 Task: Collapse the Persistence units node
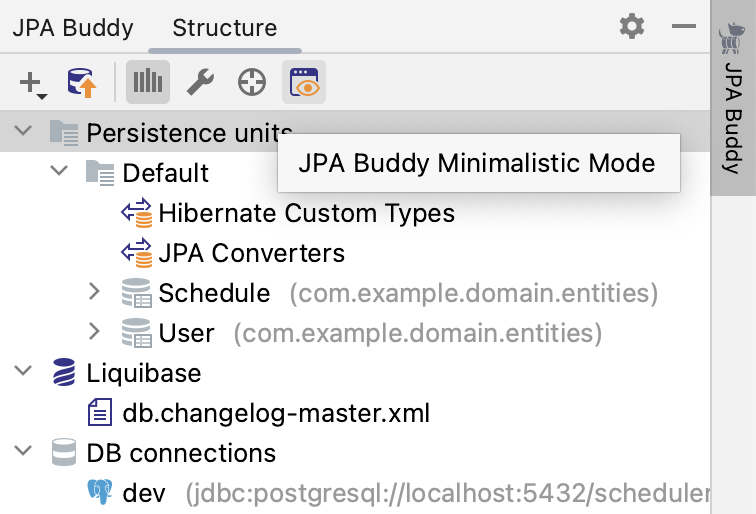click(x=25, y=132)
